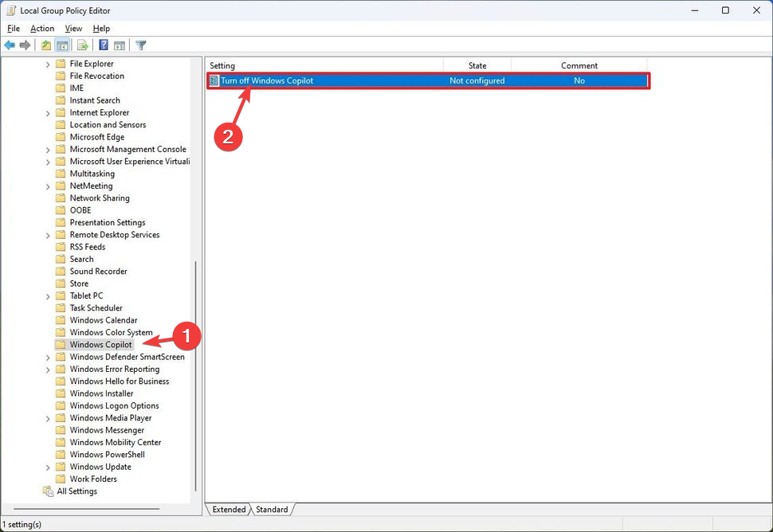Select the Windows Logon Options label

115,406
